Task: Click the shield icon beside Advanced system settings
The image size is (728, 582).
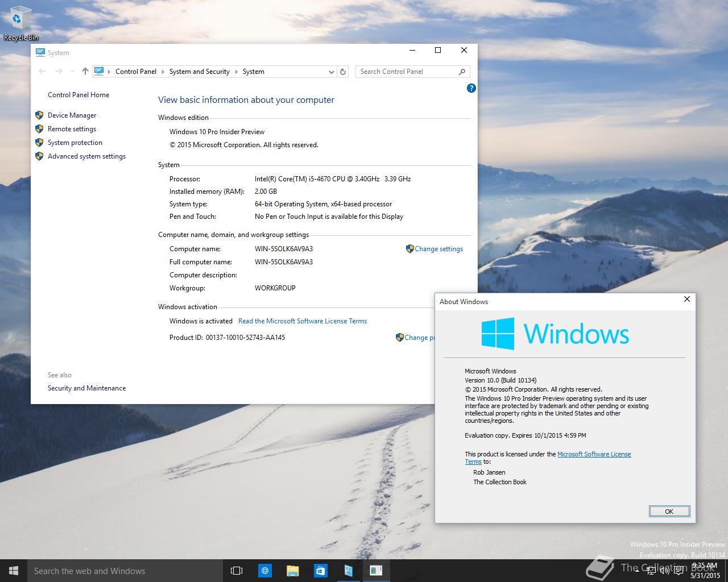Action: 39,156
